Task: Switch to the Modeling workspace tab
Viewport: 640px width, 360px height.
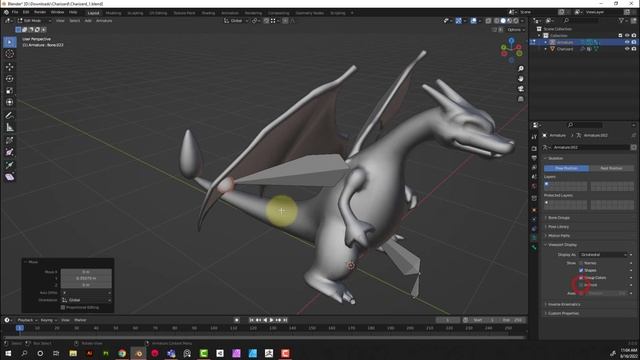Action: point(113,13)
